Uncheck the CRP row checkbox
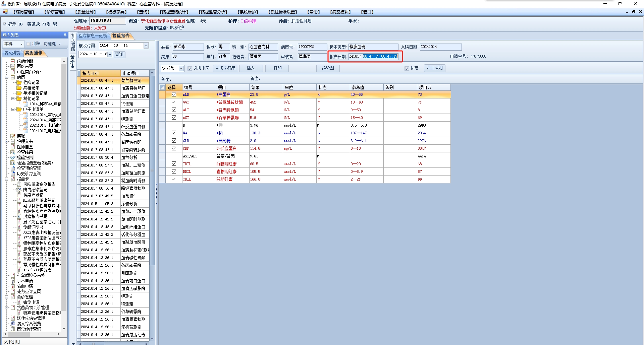The height and width of the screenshot is (345, 644). coord(174,148)
